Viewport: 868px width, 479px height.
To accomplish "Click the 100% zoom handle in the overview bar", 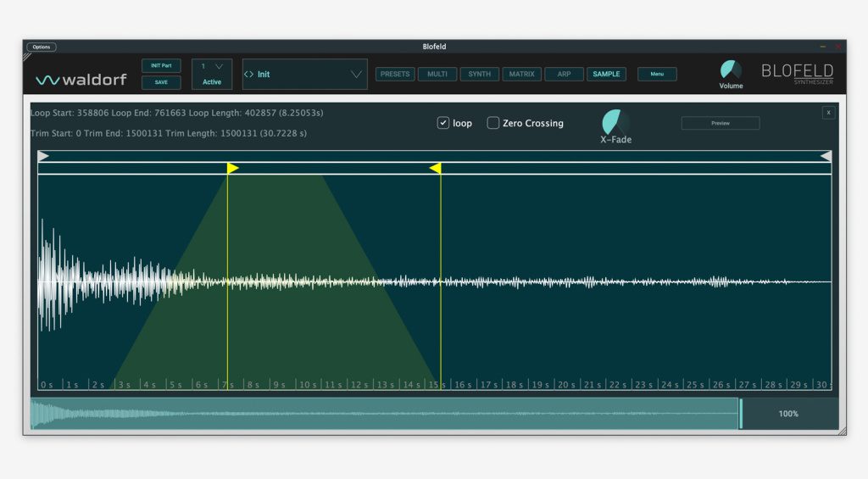I will (x=741, y=414).
